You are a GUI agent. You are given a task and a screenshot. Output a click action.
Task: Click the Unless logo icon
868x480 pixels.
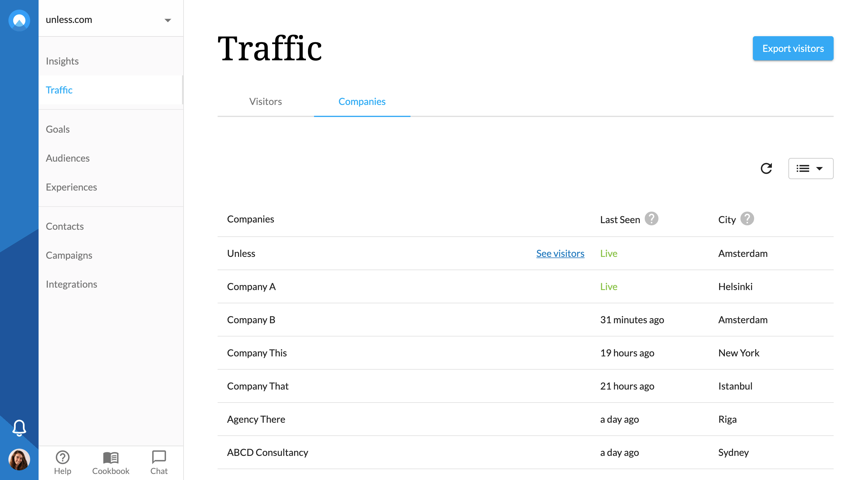(19, 20)
